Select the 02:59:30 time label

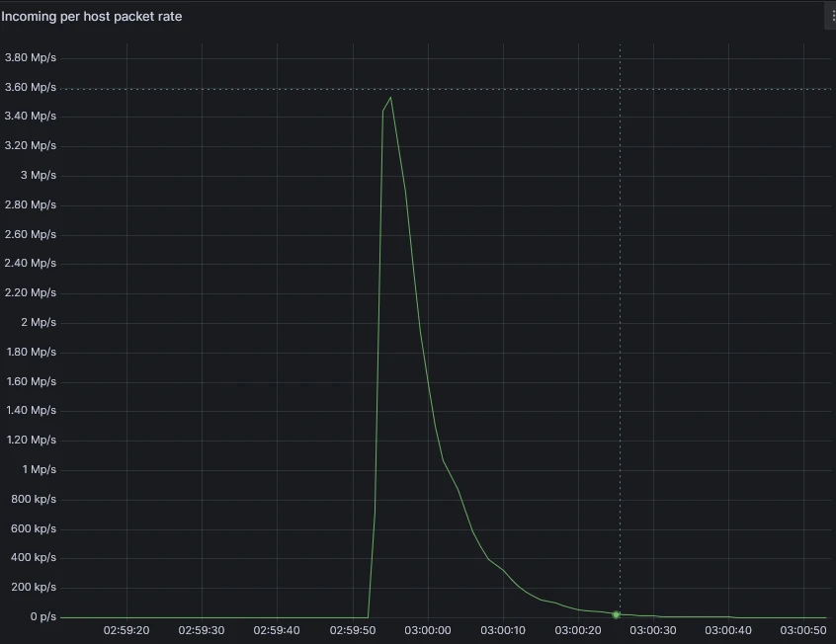(x=202, y=630)
